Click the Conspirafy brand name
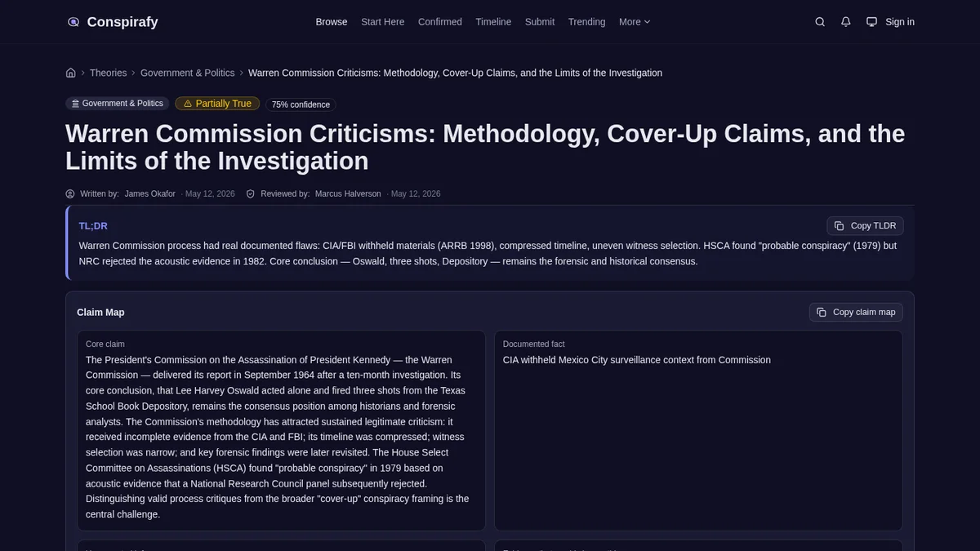 [122, 22]
